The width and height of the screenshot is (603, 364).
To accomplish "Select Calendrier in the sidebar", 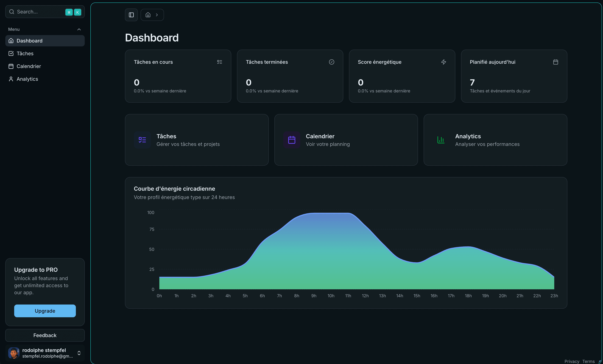I will pos(29,66).
